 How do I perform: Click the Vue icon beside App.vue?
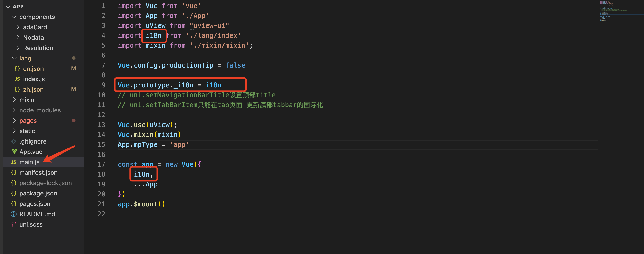coord(14,152)
